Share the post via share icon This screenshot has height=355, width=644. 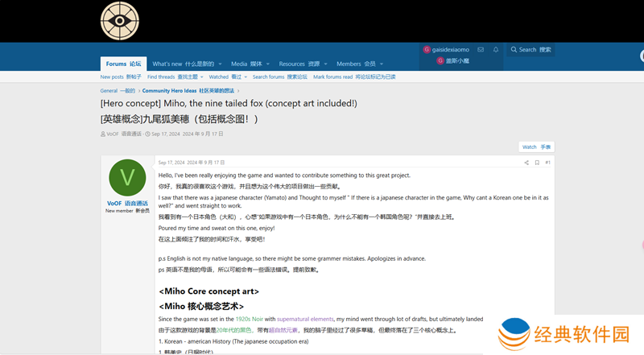[x=526, y=163]
